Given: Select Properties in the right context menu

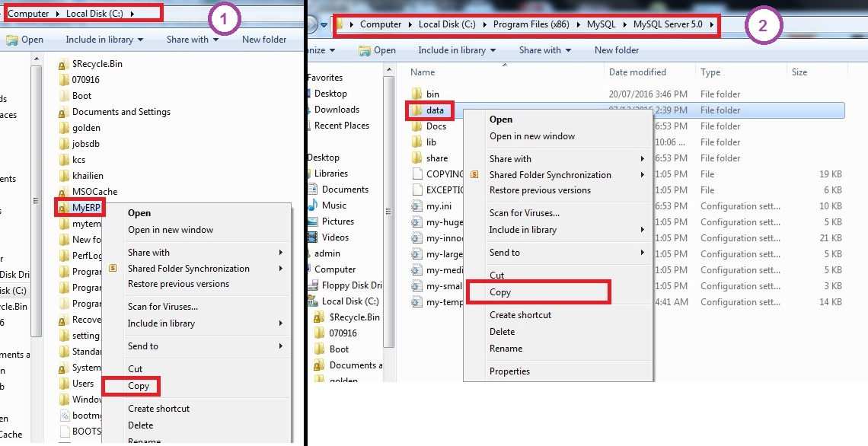Looking at the screenshot, I should point(509,371).
